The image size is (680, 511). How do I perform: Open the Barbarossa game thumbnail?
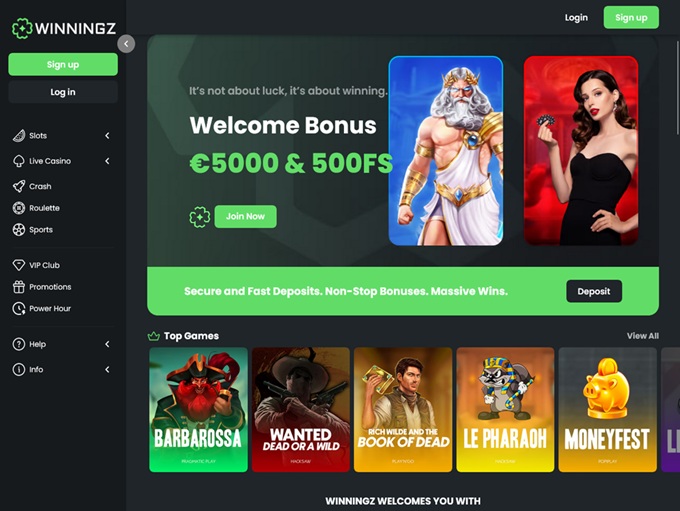(x=198, y=409)
